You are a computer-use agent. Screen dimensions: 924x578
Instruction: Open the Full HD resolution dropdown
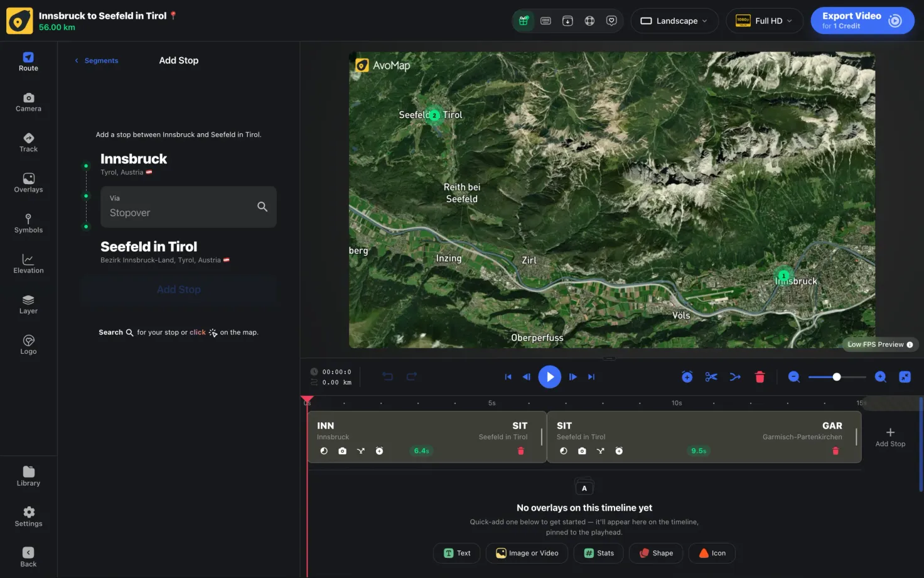click(764, 21)
